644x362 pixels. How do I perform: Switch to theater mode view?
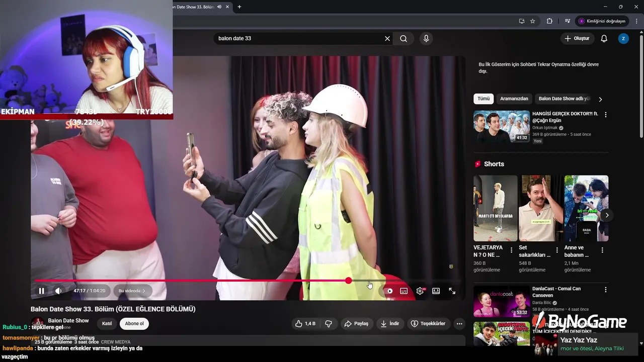[x=436, y=291]
